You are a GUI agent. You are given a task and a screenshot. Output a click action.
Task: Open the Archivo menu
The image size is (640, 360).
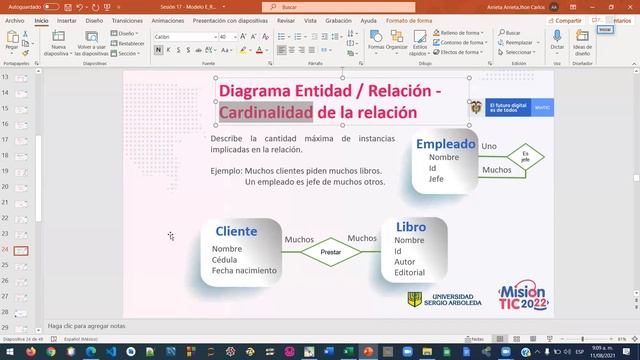(15, 20)
